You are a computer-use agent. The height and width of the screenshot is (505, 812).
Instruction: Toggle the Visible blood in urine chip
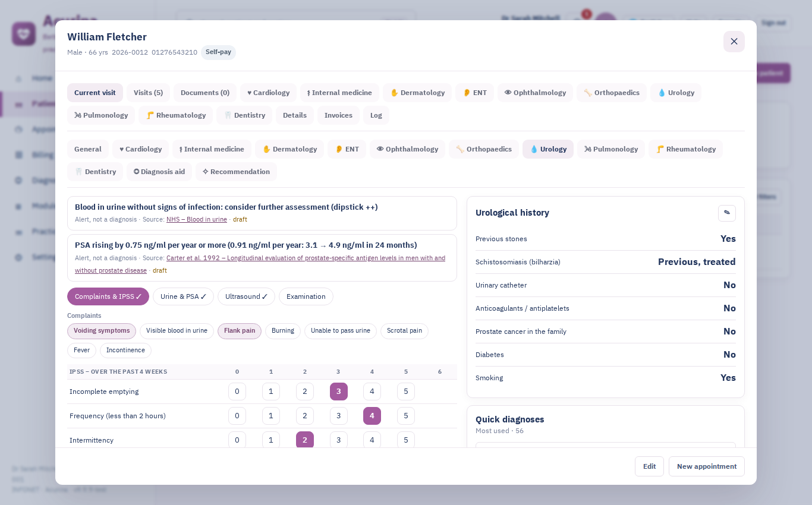point(177,331)
